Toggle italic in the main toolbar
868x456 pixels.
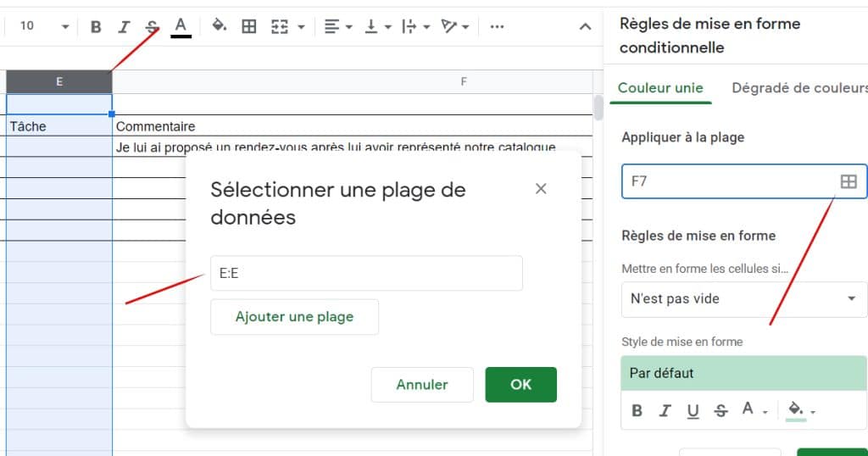click(124, 26)
